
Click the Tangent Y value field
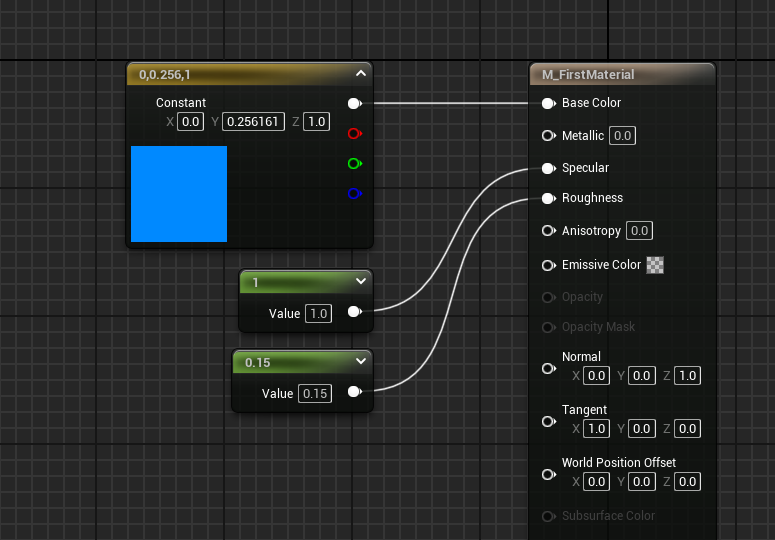coord(642,428)
